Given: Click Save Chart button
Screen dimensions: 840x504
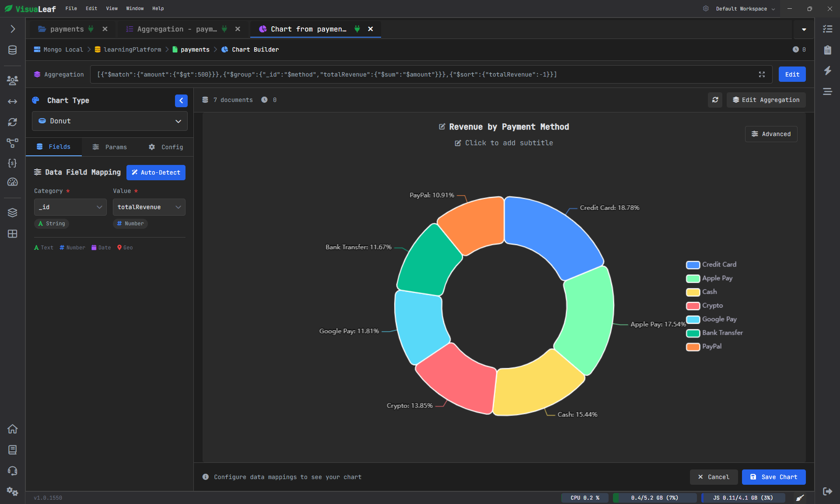Looking at the screenshot, I should [773, 477].
